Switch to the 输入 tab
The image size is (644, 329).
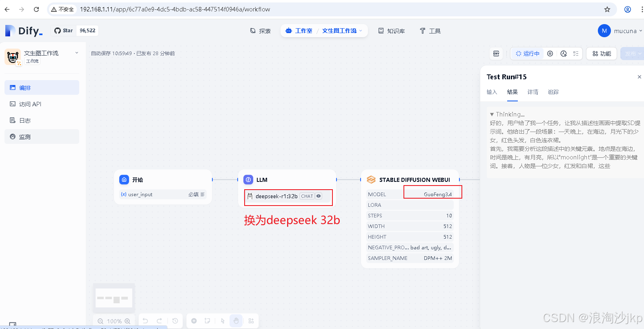492,92
